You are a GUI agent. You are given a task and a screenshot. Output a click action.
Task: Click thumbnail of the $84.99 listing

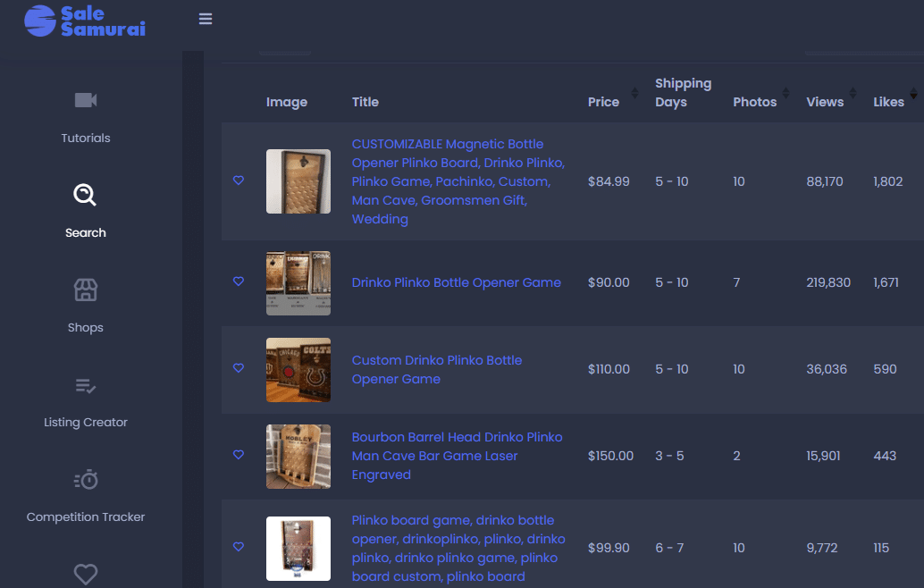coord(298,181)
